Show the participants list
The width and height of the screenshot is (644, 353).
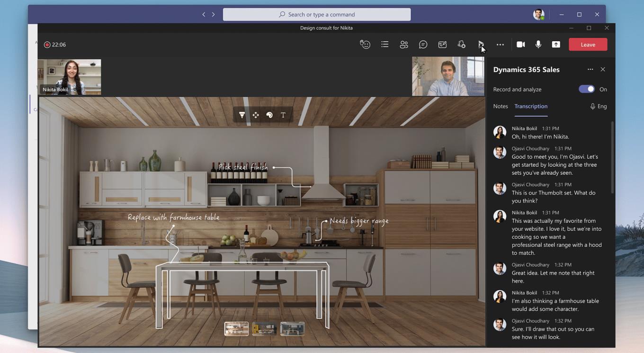click(x=404, y=44)
